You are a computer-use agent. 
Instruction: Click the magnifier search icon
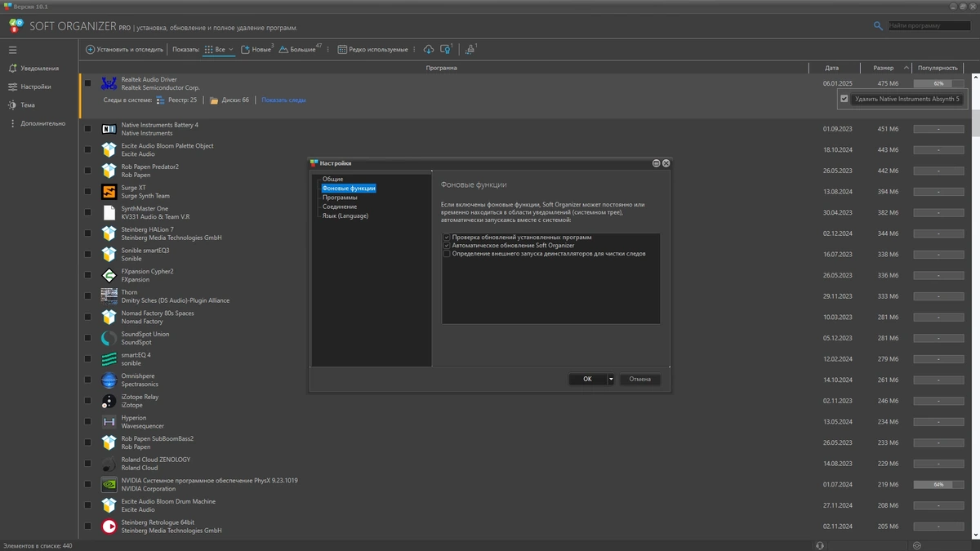coord(879,26)
